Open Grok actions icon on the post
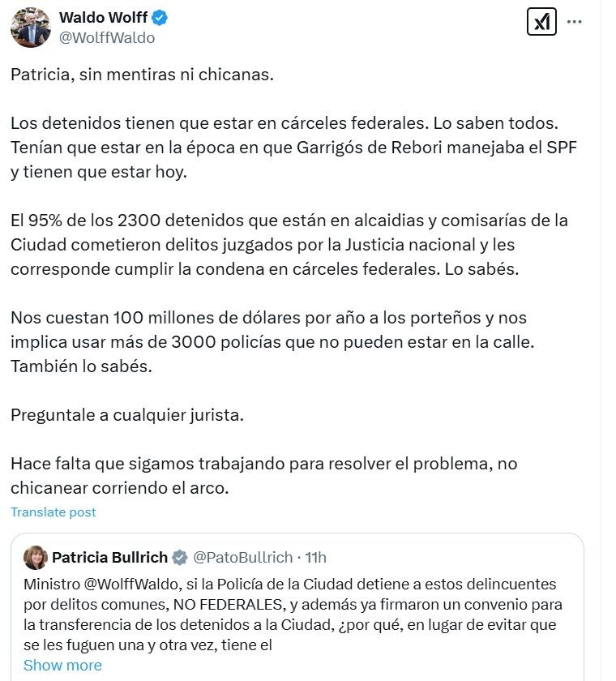The image size is (616, 681). pos(541,23)
